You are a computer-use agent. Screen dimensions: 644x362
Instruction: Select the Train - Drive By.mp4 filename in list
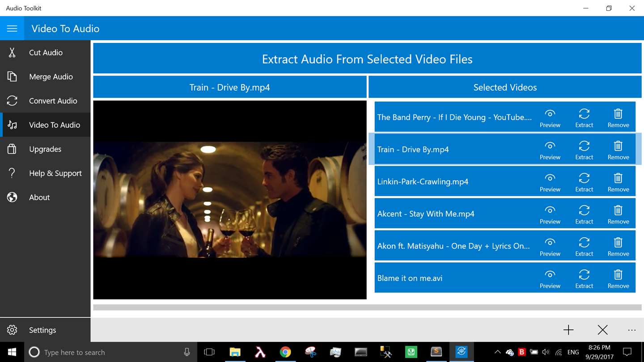[x=413, y=149]
